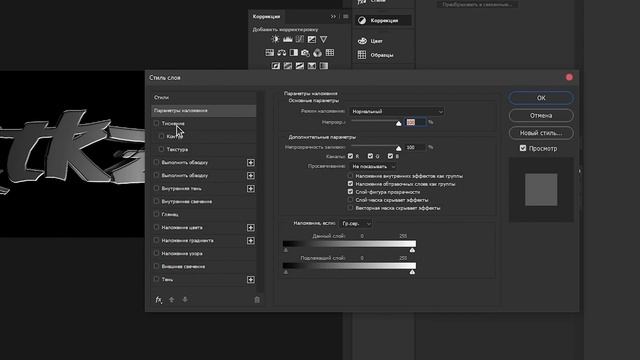Add a Hue/Saturation adjustment
The height and width of the screenshot is (360, 640).
point(270,53)
